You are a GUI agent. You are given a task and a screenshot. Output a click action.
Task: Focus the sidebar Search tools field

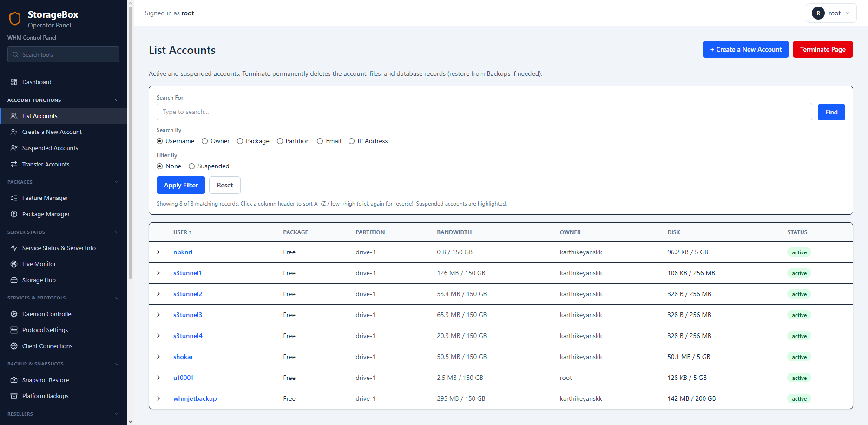click(x=63, y=54)
